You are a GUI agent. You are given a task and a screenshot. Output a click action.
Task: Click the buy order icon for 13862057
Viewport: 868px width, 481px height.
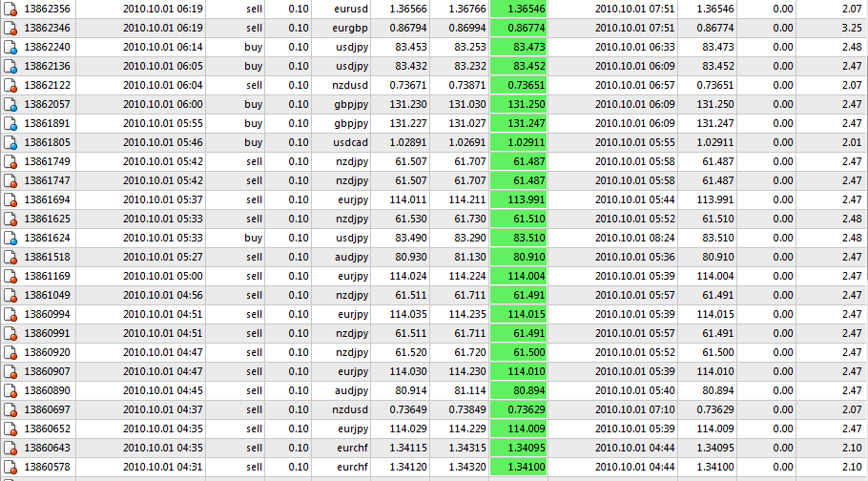(x=10, y=104)
